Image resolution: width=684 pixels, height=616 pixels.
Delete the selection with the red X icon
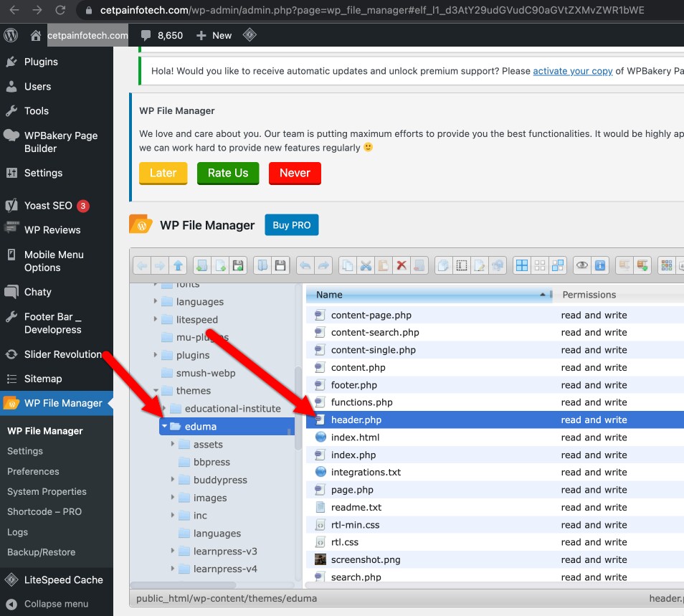(x=401, y=265)
